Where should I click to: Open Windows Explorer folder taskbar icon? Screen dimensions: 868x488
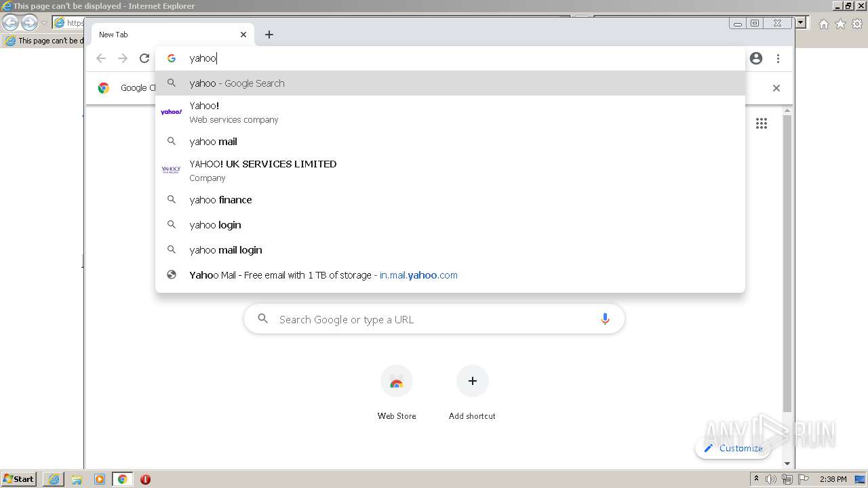77,479
